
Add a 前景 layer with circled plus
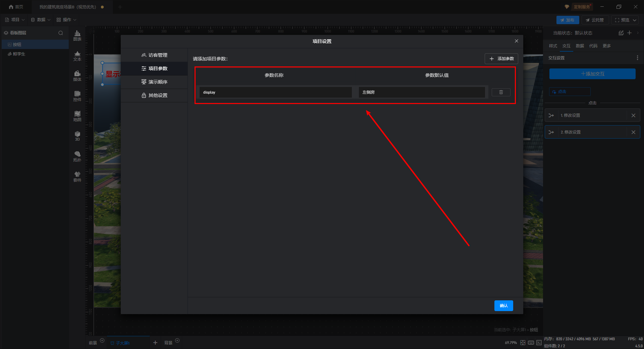(x=102, y=341)
